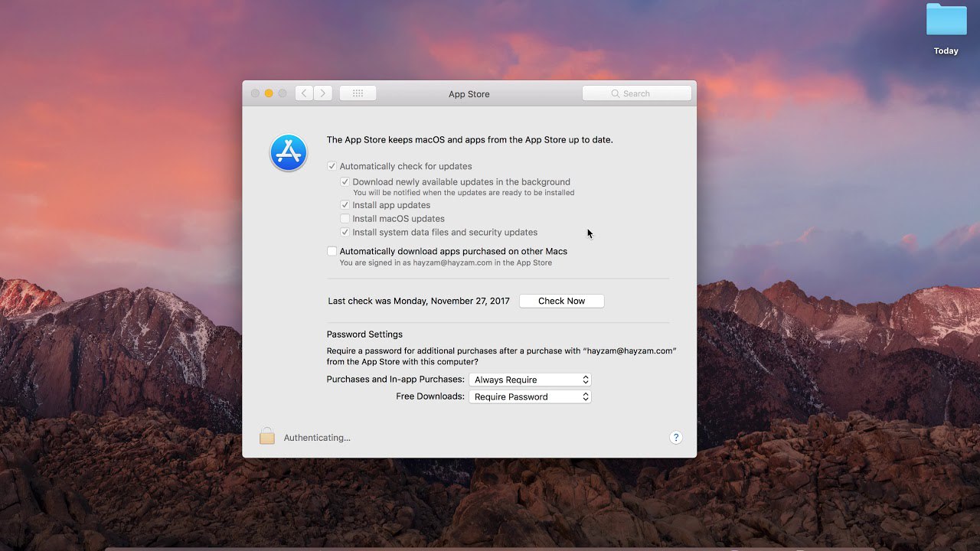Click the Check Now button
Image resolution: width=980 pixels, height=551 pixels.
coord(561,301)
